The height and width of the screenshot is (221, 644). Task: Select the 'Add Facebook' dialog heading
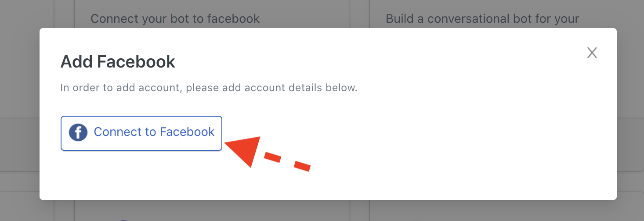tap(118, 62)
